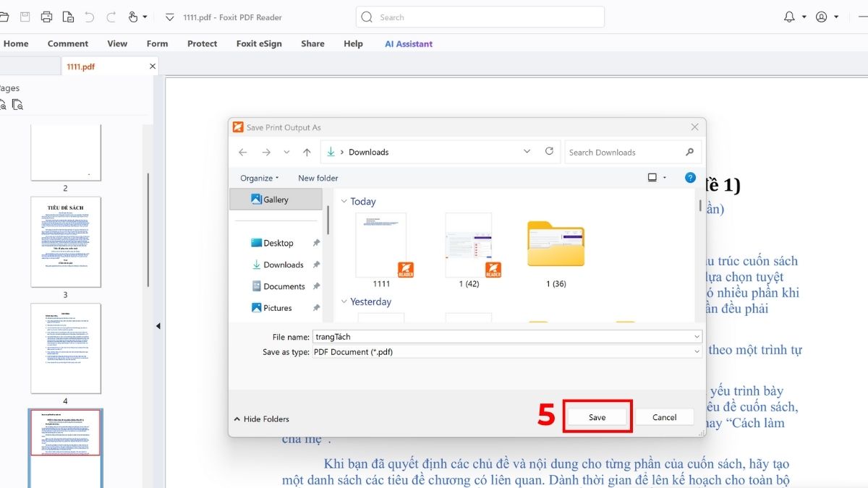Click the Cancel button
Viewport: 868px width, 488px height.
coord(664,417)
